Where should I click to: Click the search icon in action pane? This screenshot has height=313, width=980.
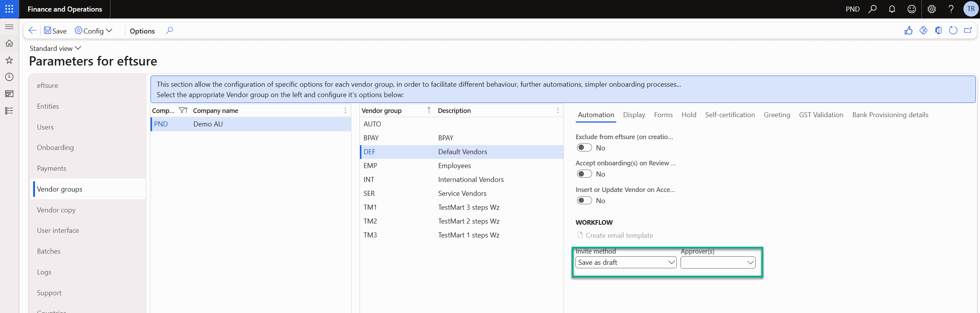pos(169,30)
